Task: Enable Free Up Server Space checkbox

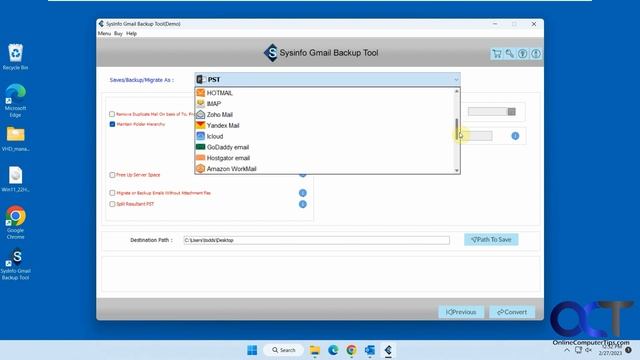Action: (112, 175)
